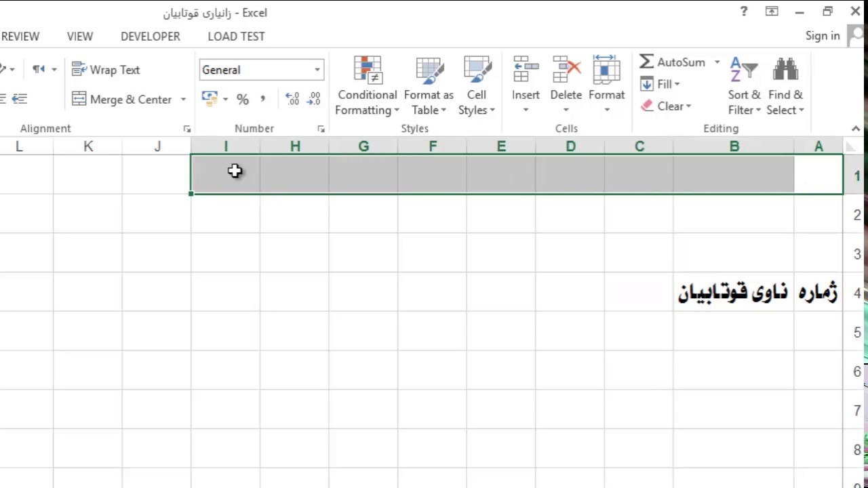Select cell A4 containing ژماره
The width and height of the screenshot is (868, 488).
coord(818,292)
